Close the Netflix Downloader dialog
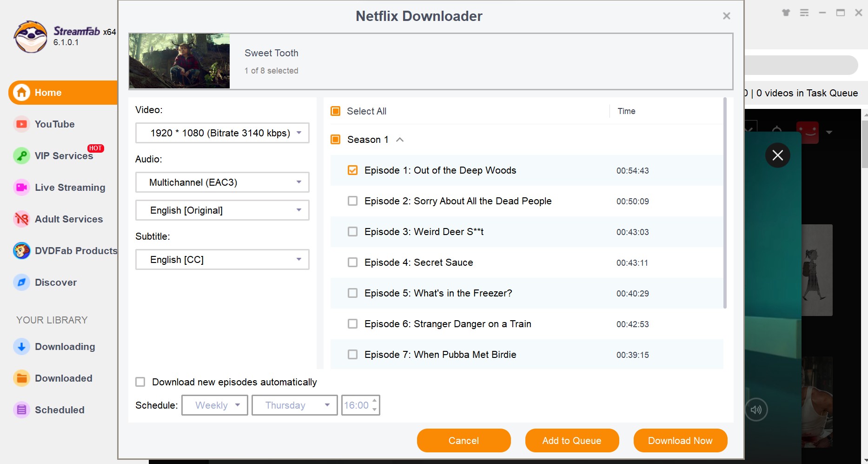868x464 pixels. [727, 16]
